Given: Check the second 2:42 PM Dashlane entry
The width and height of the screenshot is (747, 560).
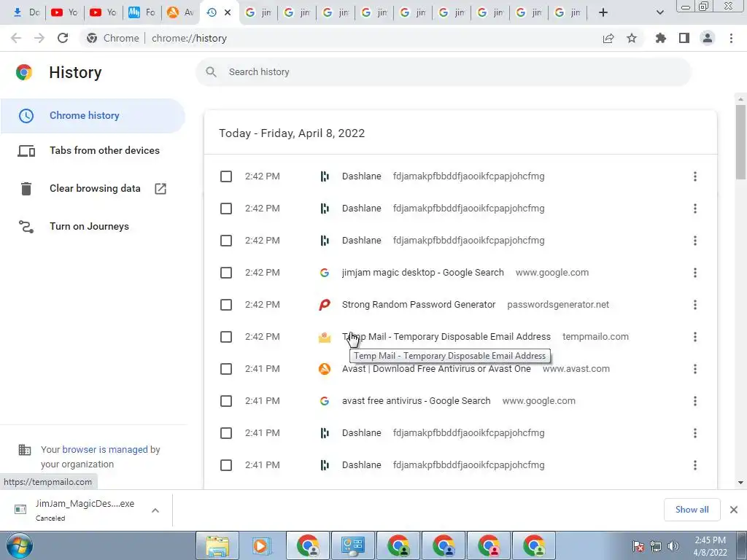Looking at the screenshot, I should 226,209.
